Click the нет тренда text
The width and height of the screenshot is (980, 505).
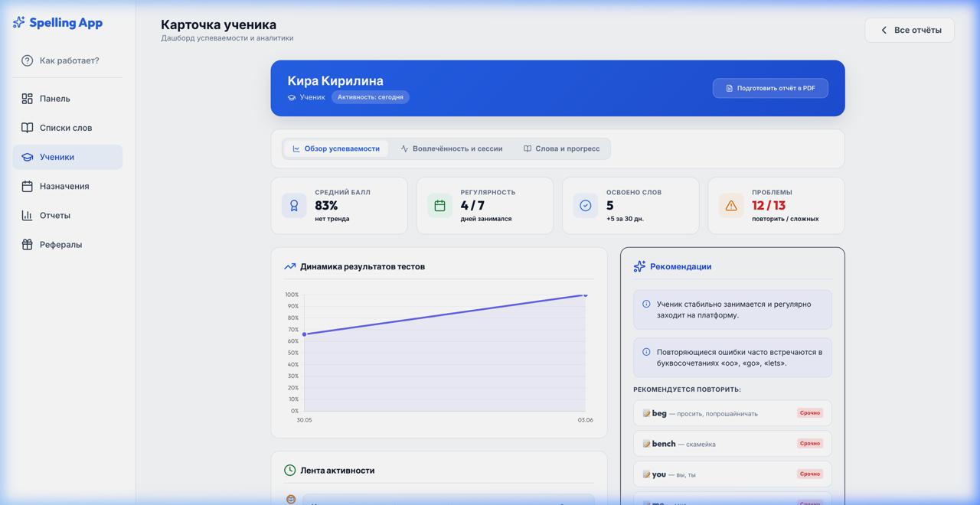[332, 219]
